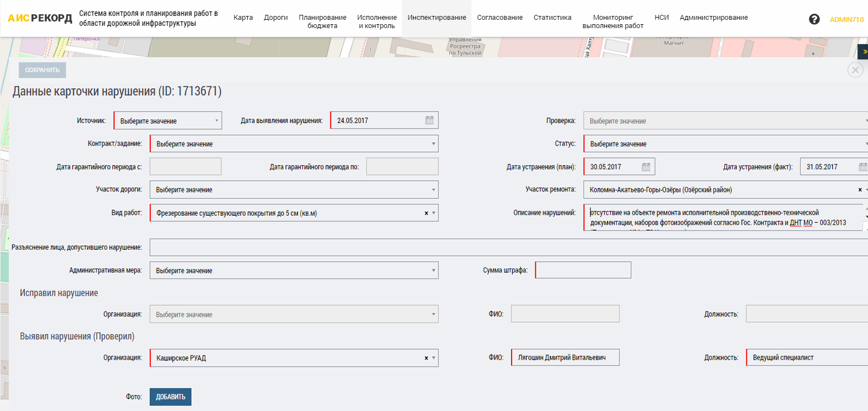The width and height of the screenshot is (868, 411).
Task: Expand the side panel double-arrow icon
Action: click(x=864, y=52)
